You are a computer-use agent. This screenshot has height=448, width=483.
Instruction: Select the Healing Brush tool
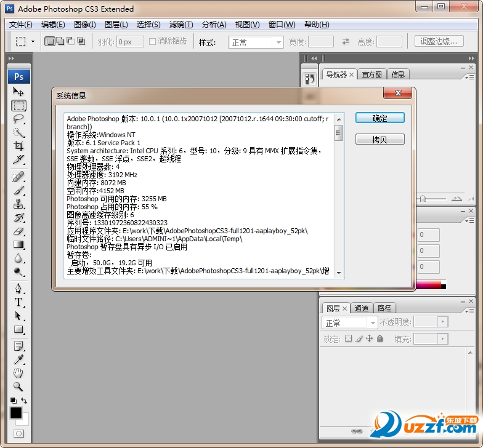click(18, 177)
